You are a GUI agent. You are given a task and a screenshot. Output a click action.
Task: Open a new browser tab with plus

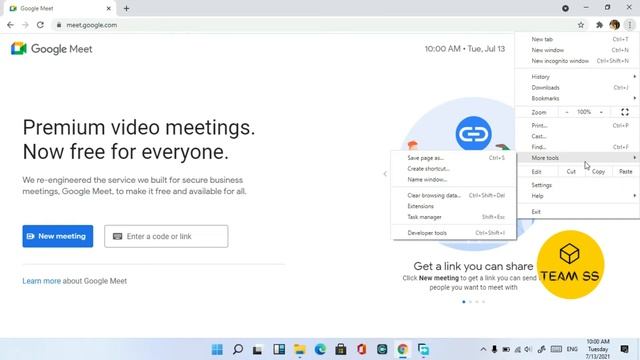coord(127,8)
